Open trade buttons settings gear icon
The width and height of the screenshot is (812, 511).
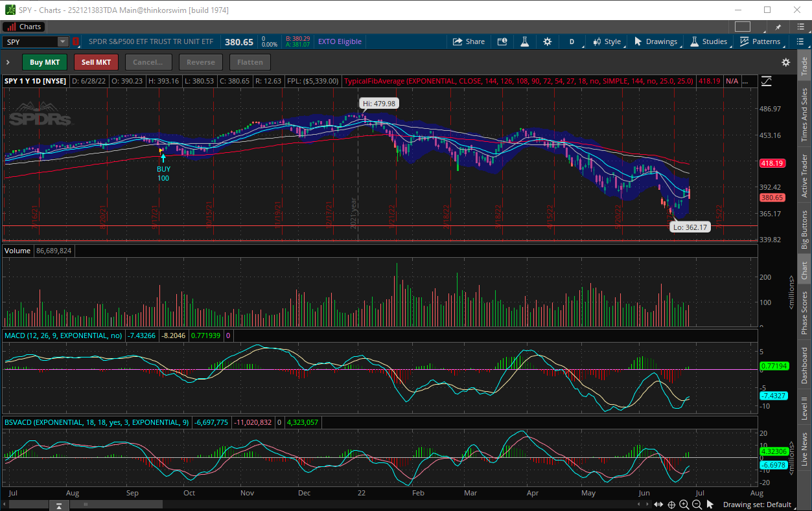tap(785, 62)
